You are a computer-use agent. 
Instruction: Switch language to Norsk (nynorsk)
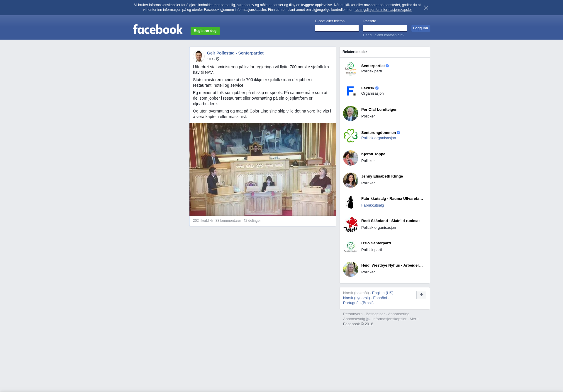(357, 298)
